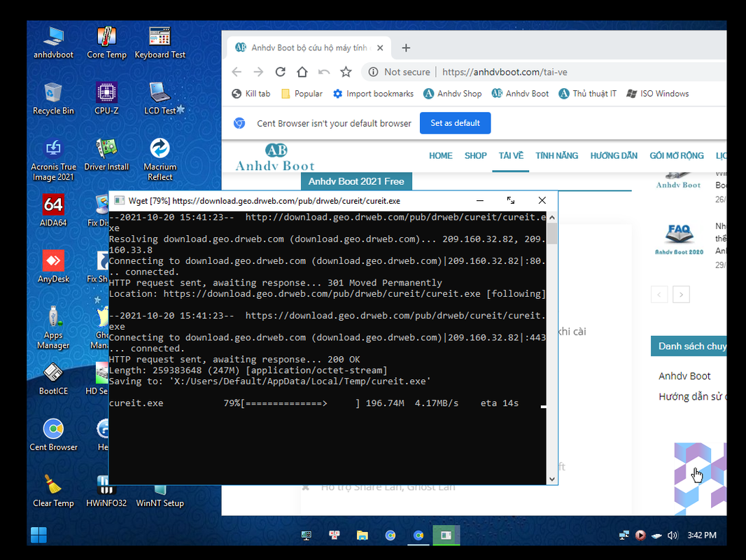Click the browser back arrow

point(237,72)
